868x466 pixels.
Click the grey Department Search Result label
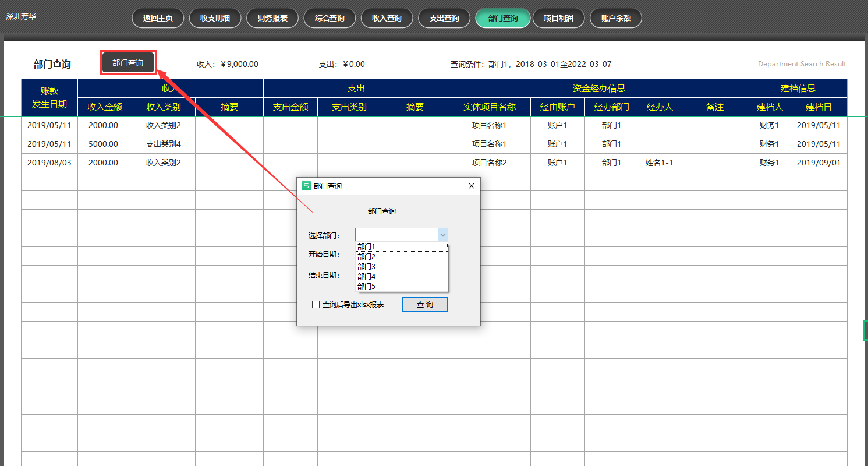pos(802,64)
